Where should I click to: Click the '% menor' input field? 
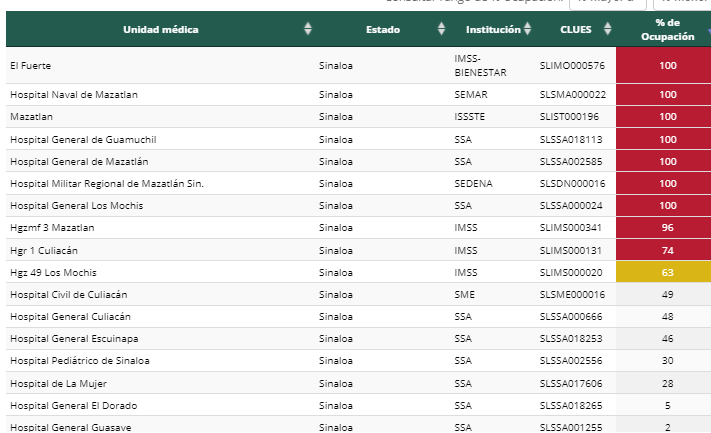(680, 3)
